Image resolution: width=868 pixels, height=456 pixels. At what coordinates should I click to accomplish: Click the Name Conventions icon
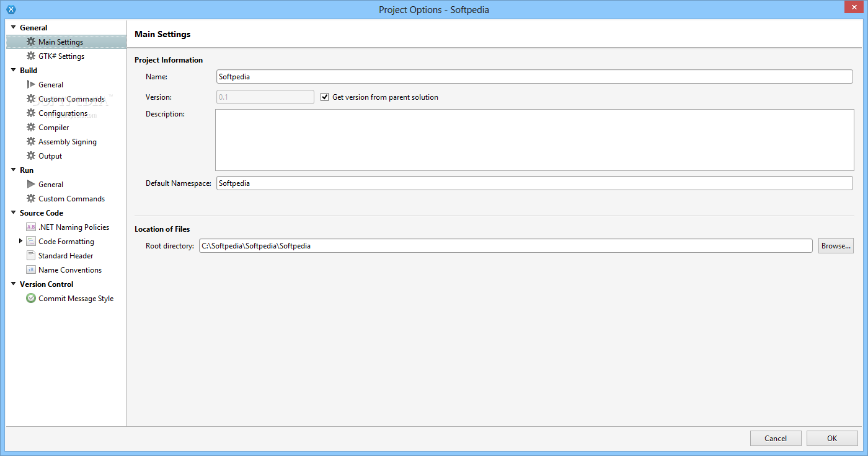(31, 270)
